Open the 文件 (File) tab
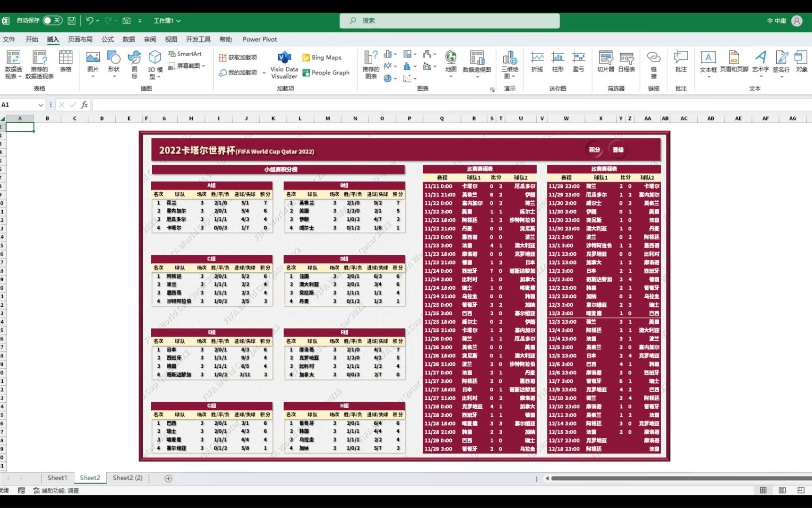 pyautogui.click(x=9, y=40)
